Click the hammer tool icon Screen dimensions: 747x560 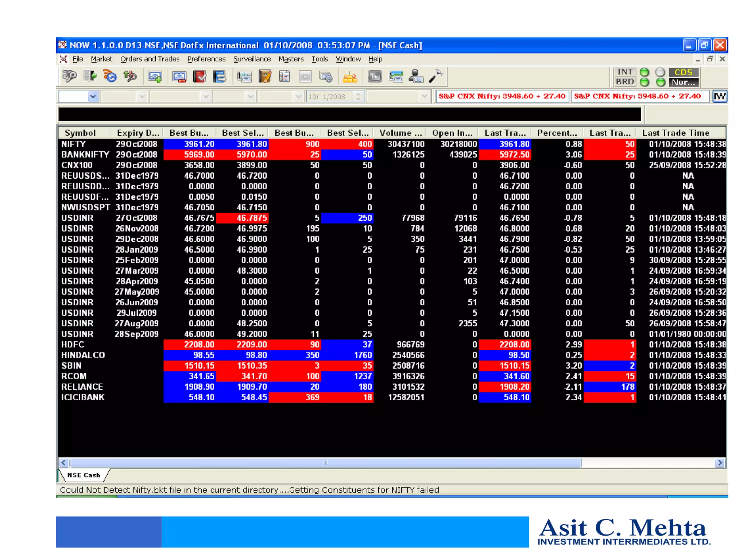click(436, 76)
